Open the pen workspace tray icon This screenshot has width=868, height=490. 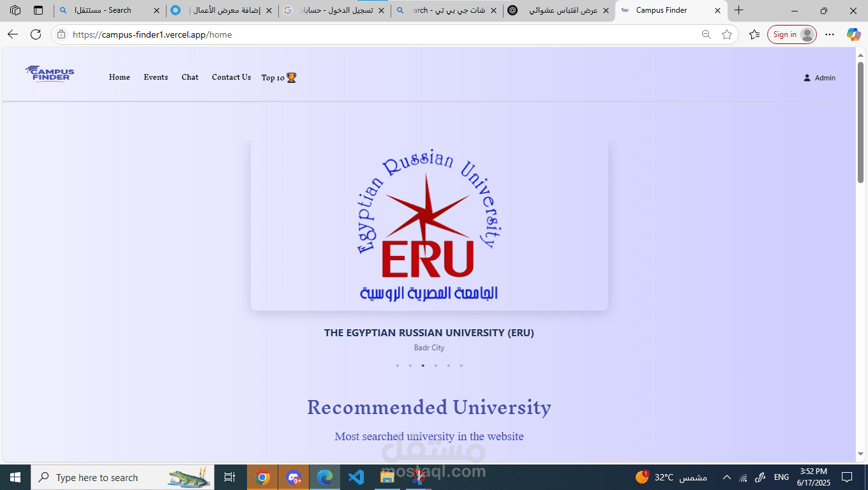760,477
